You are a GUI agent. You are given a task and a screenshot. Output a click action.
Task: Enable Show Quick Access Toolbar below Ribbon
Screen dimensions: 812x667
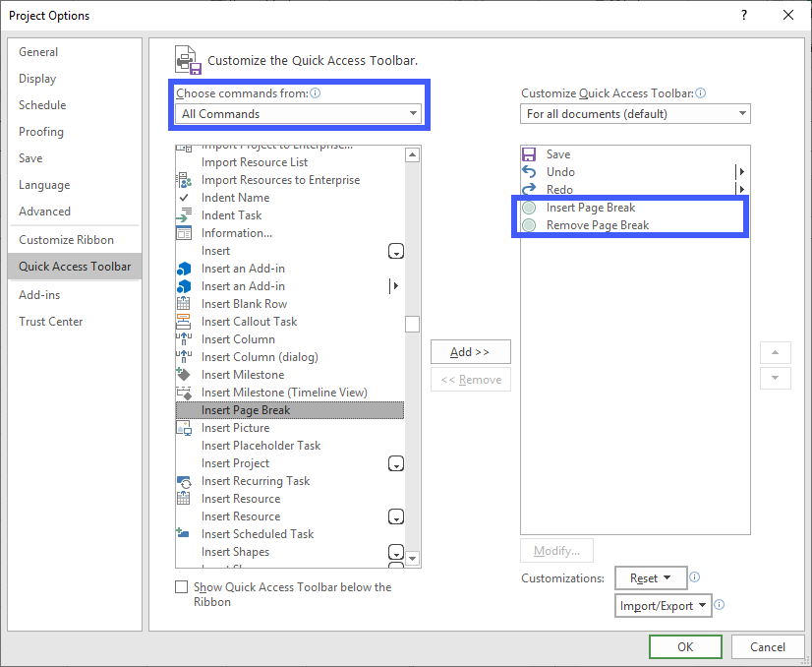click(181, 587)
